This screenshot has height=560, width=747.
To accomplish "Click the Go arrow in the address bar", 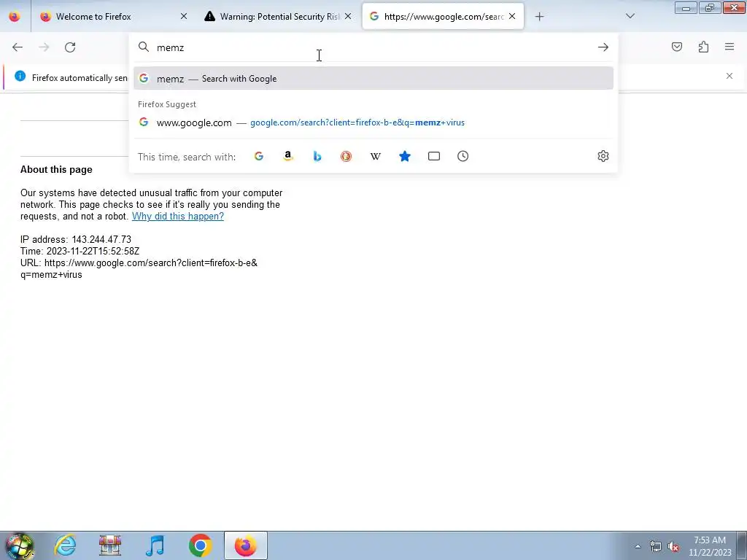I will (x=603, y=47).
